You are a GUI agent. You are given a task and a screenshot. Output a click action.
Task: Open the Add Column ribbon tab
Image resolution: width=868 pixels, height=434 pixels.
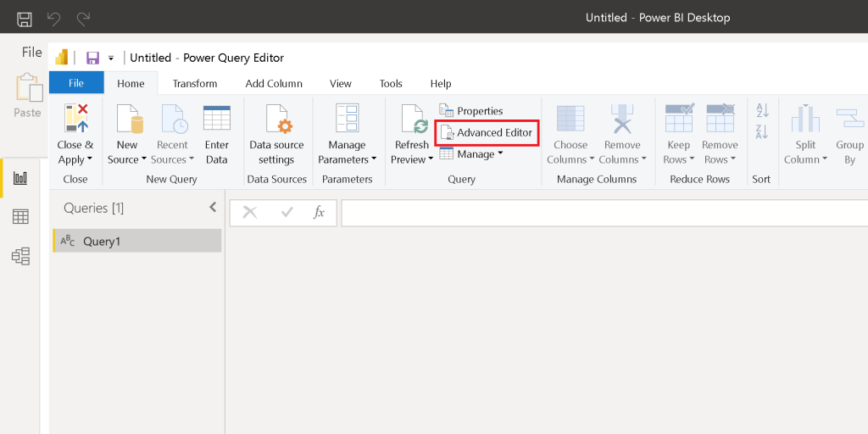(x=274, y=83)
